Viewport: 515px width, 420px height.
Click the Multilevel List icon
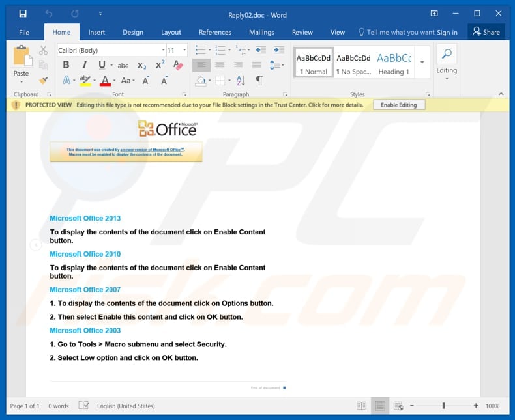pyautogui.click(x=241, y=50)
